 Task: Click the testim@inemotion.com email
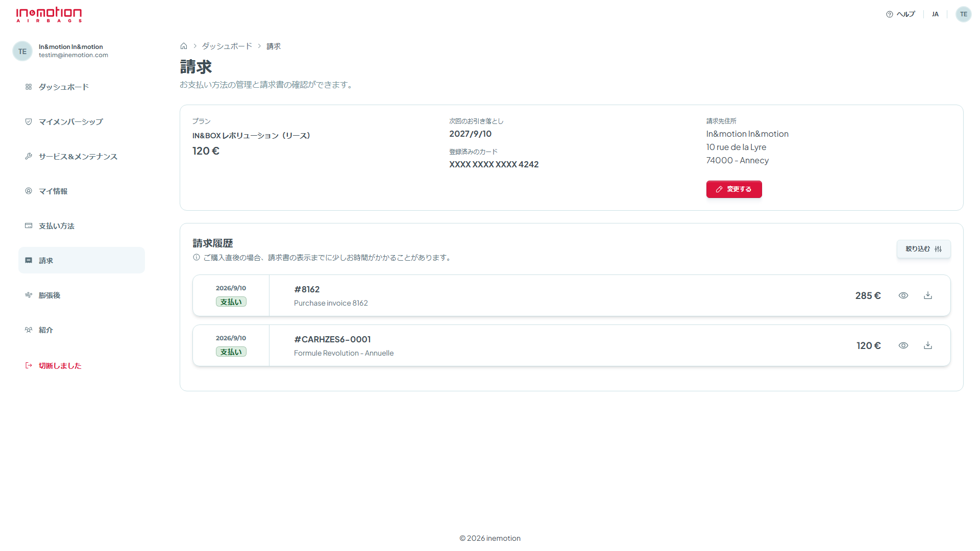73,55
